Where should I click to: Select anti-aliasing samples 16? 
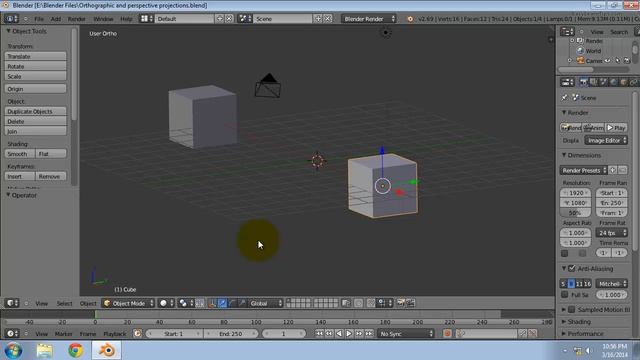(x=587, y=284)
